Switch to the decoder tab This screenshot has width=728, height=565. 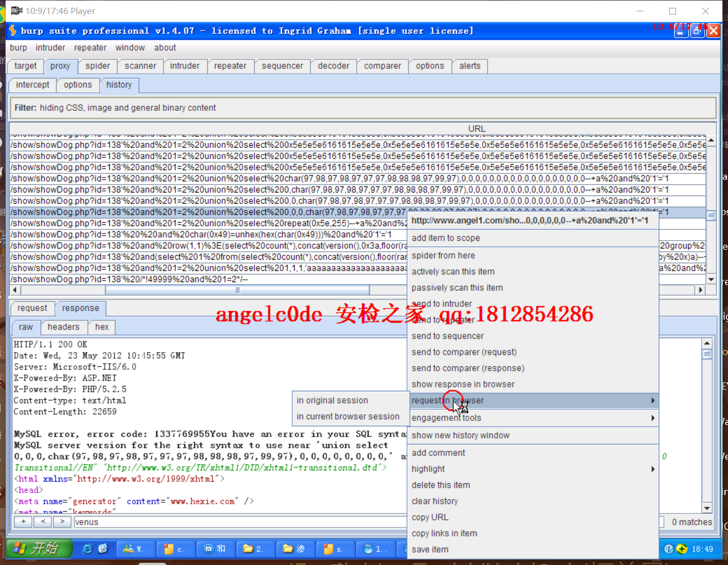(x=334, y=66)
